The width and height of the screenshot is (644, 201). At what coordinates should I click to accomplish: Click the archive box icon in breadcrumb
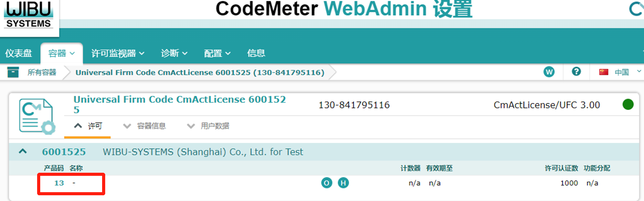[x=13, y=72]
